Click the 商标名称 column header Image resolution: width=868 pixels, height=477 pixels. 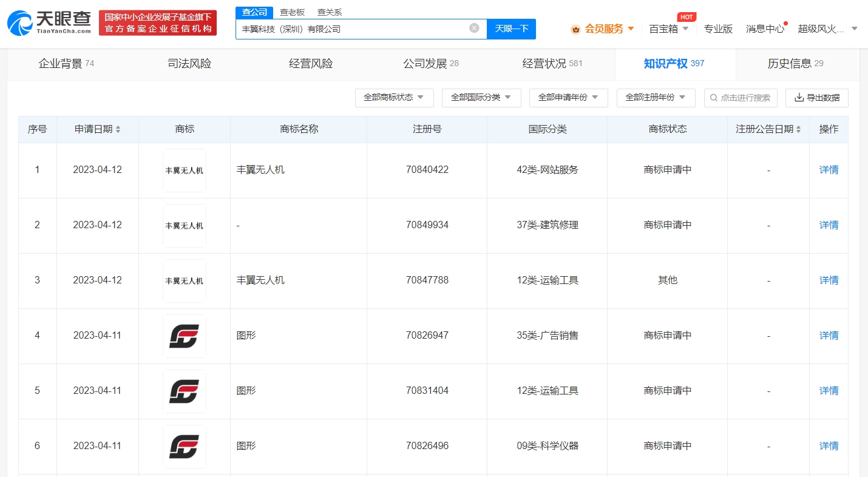[x=299, y=129]
